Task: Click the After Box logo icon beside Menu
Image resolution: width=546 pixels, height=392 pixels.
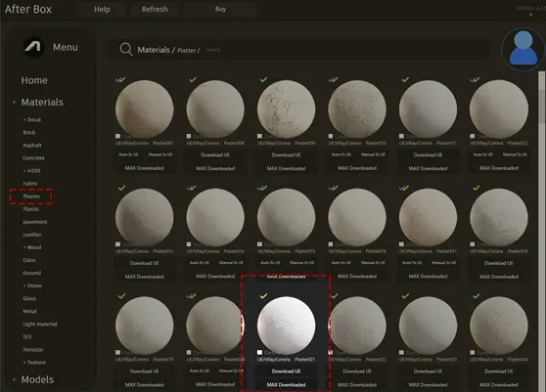Action: 33,47
